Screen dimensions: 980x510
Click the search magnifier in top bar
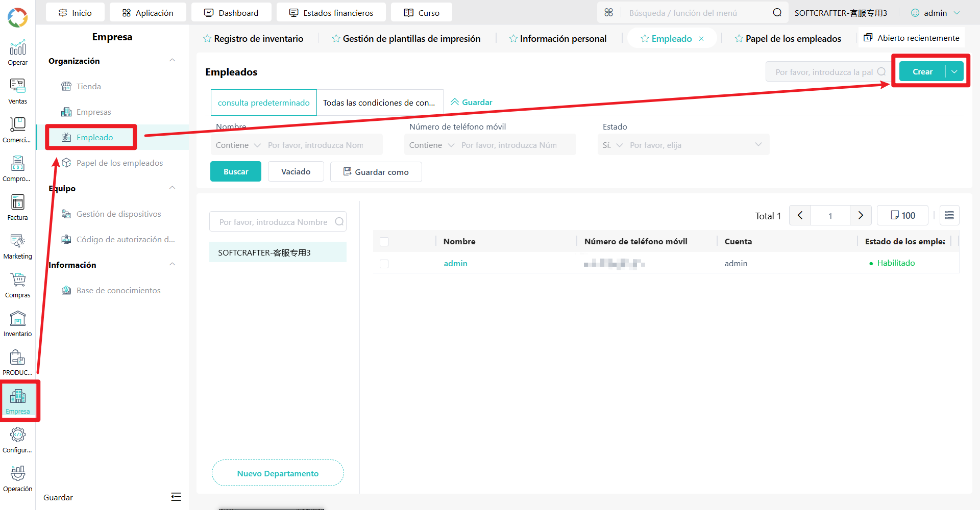[x=777, y=13]
